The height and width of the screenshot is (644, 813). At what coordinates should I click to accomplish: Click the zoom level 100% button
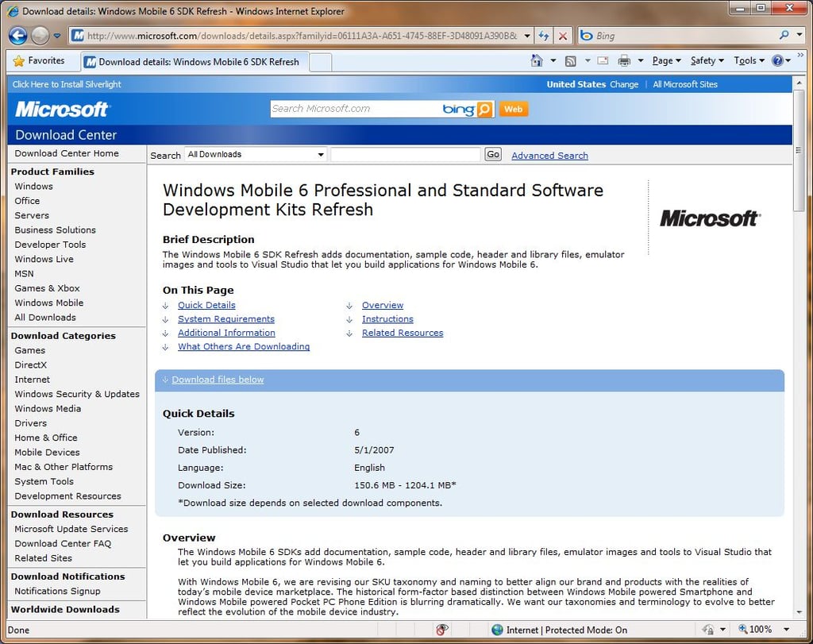(x=755, y=629)
